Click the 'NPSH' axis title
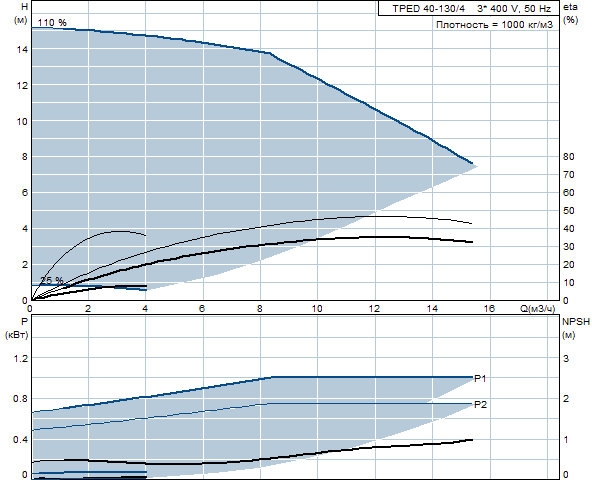Screen dimensions: 592x480 tap(576, 322)
